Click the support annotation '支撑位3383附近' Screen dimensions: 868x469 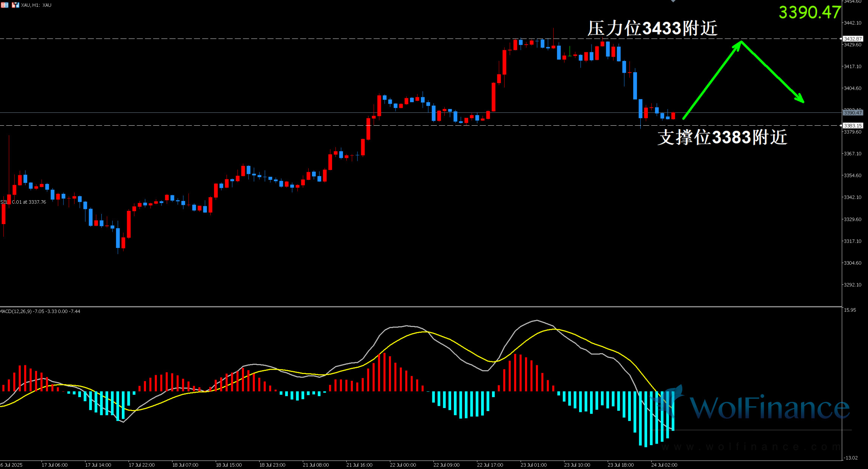tap(722, 137)
